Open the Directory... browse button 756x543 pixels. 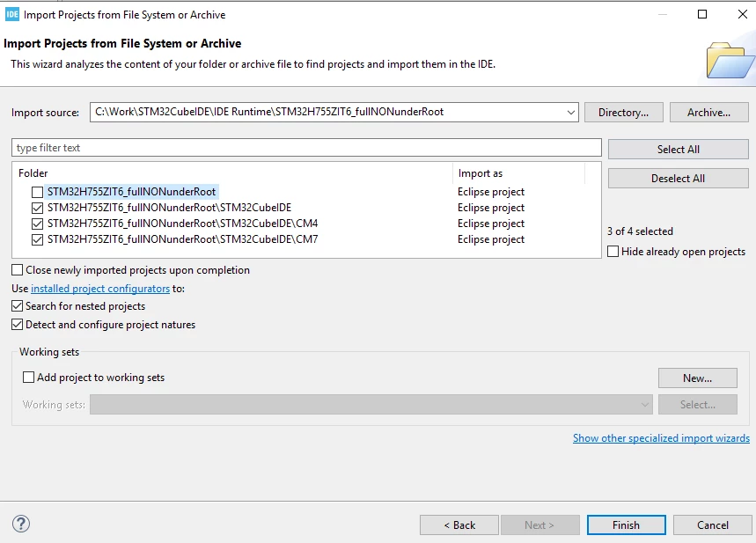pyautogui.click(x=623, y=113)
